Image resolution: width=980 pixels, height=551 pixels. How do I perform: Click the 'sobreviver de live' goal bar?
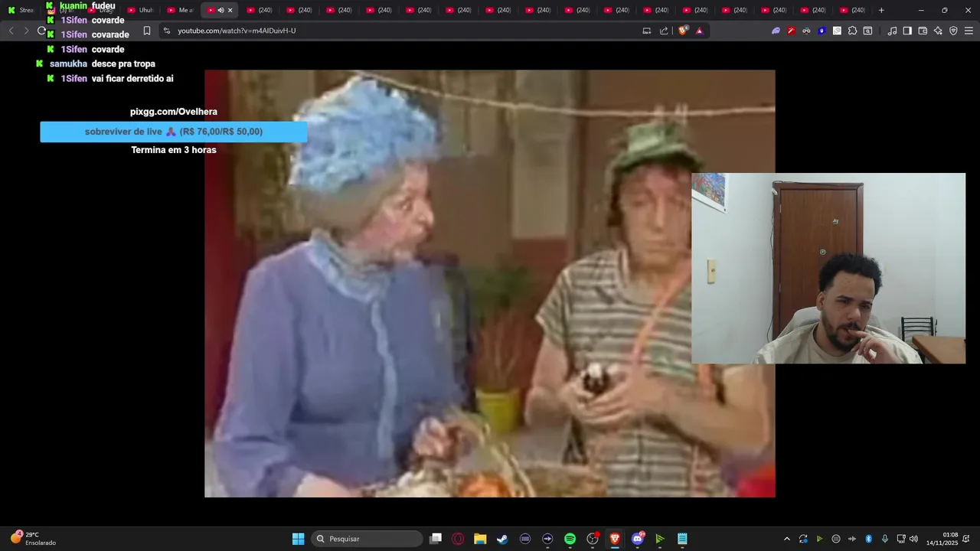point(174,132)
